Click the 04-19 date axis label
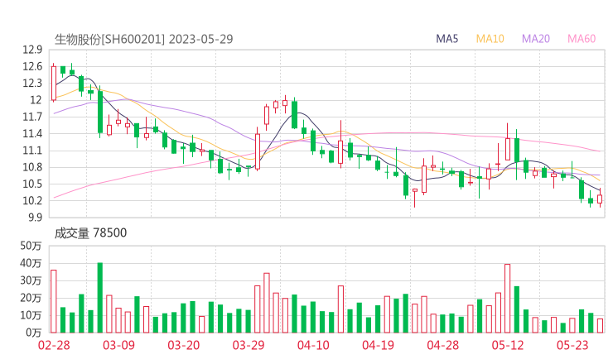Screen dimensions: 613x364 (378, 345)
